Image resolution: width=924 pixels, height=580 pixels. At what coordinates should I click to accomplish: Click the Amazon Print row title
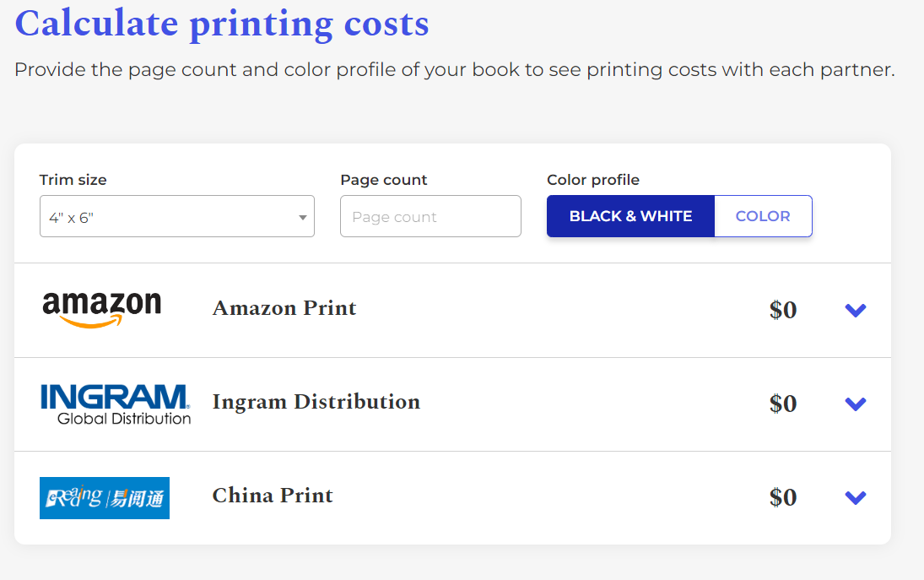click(x=284, y=308)
